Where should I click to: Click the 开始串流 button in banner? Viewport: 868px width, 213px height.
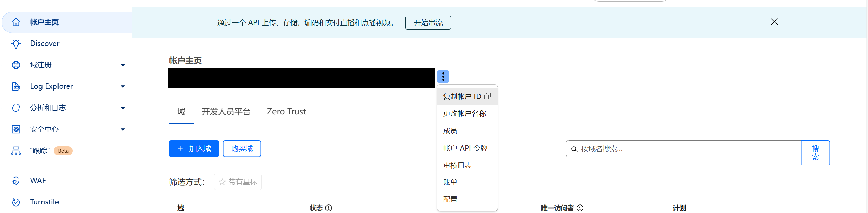428,23
